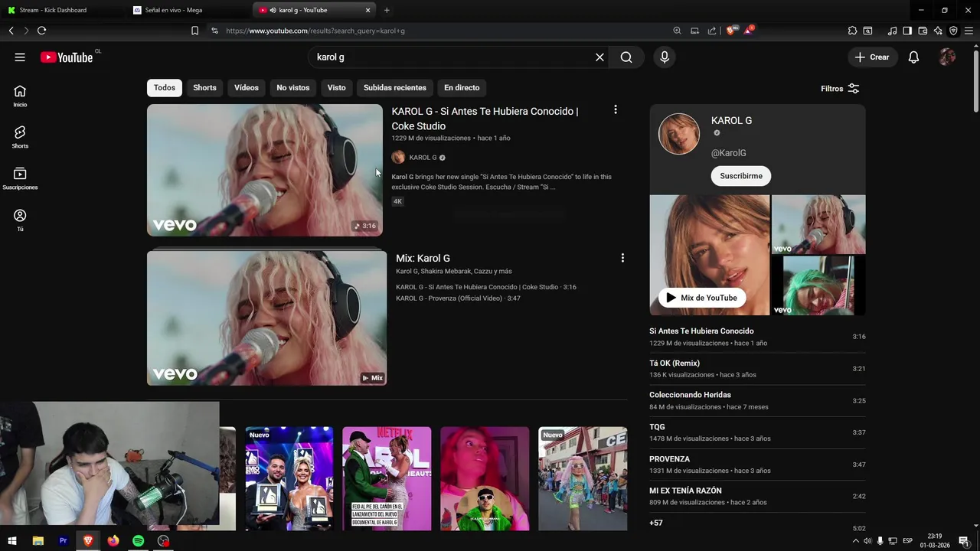Click the share page icon in address bar

712,31
